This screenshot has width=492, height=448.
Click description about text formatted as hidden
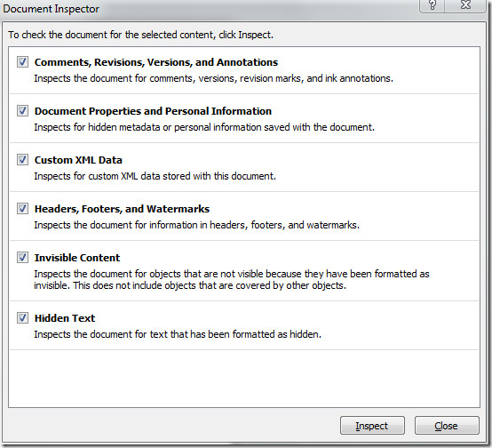click(x=178, y=334)
